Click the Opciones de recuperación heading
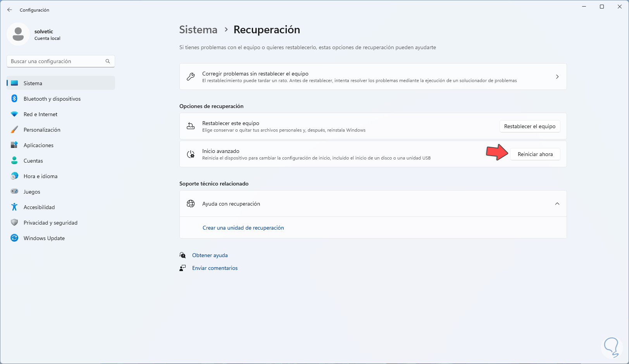 [x=212, y=106]
